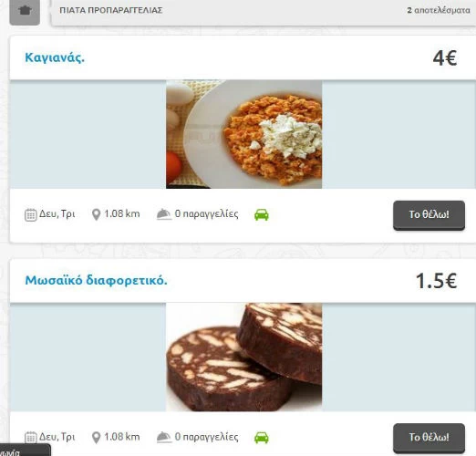Open the Μωσαϊκό διαφορετικό title link
The width and height of the screenshot is (476, 456).
(x=96, y=280)
